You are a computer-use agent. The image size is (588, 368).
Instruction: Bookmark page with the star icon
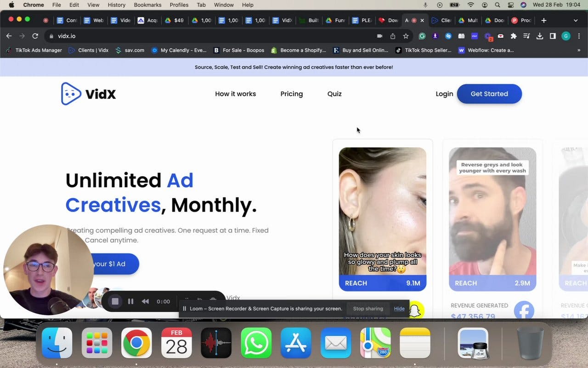[406, 36]
